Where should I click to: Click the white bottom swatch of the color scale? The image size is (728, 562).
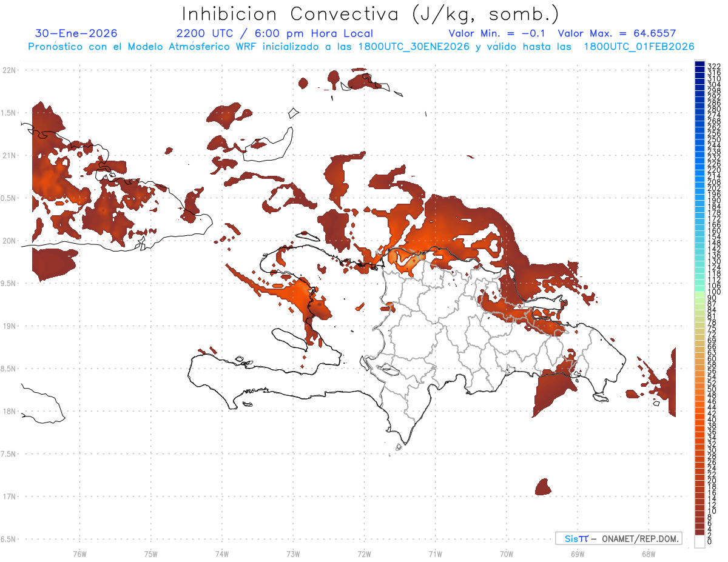(699, 541)
